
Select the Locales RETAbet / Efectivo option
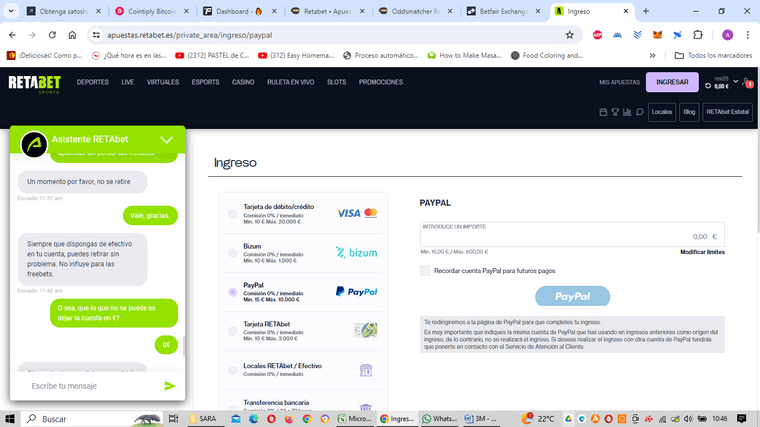point(233,370)
